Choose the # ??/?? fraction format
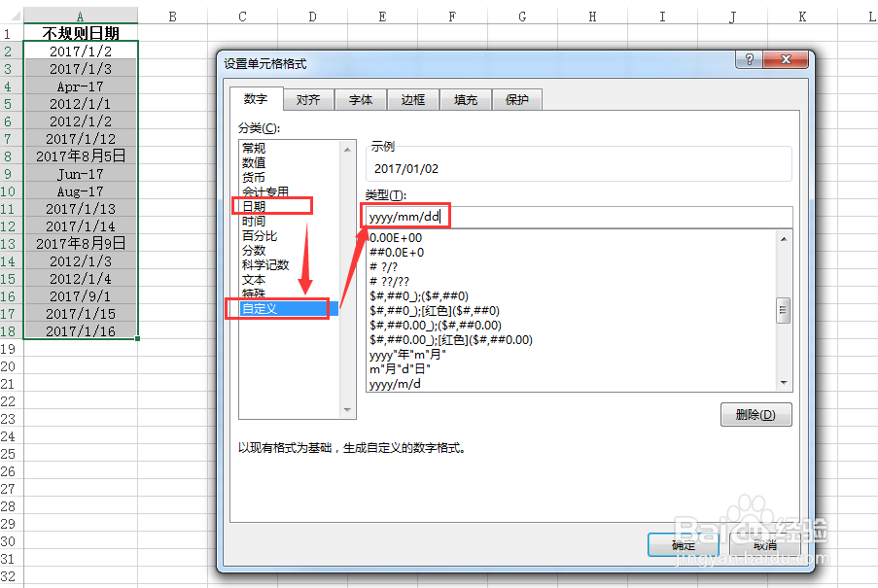Screen dimensions: 878x588 point(389,282)
